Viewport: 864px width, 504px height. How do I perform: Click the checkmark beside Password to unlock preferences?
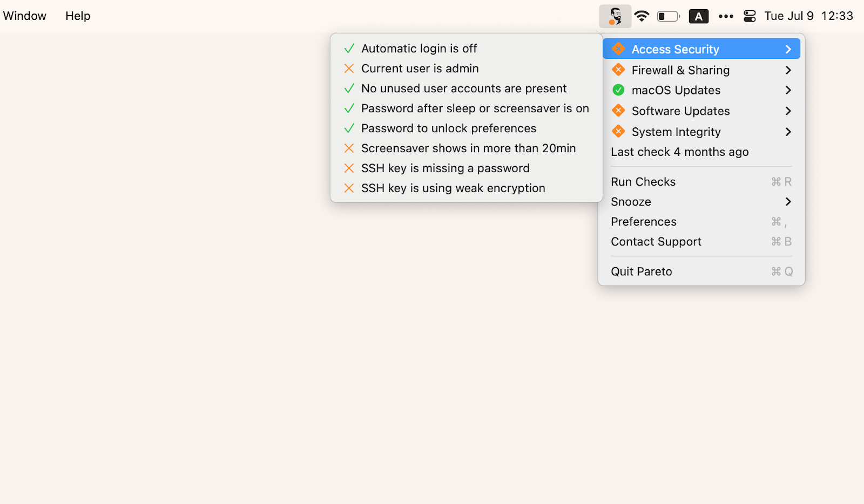(349, 128)
